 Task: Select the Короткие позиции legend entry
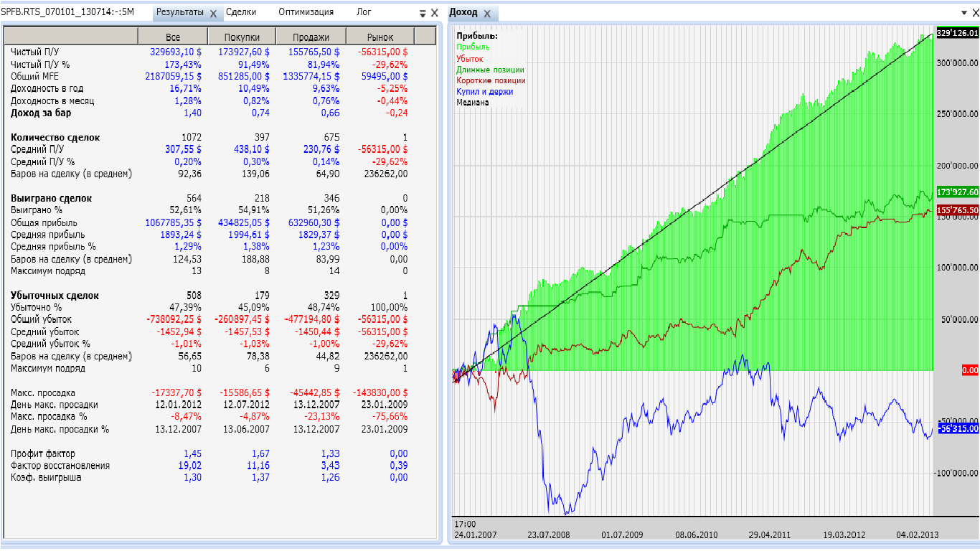click(491, 80)
